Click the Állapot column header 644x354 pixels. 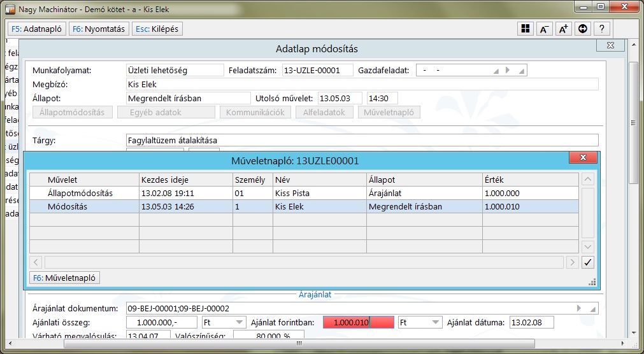point(424,180)
